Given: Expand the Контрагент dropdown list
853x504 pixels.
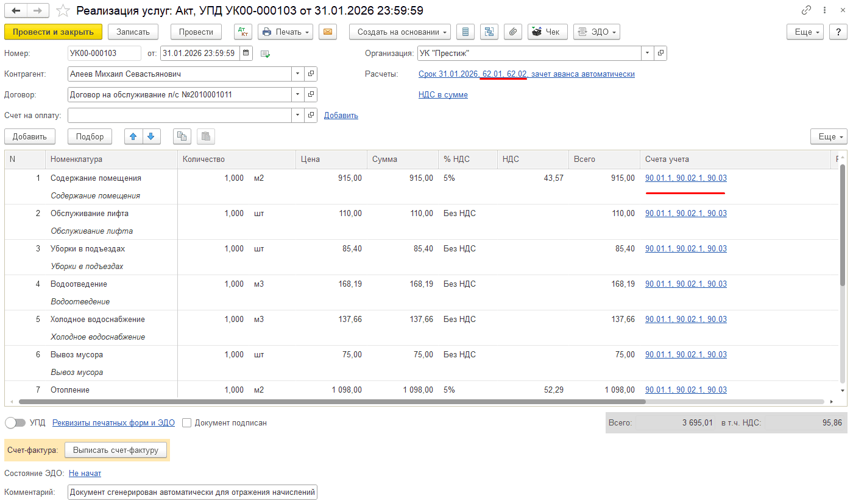Looking at the screenshot, I should click(297, 74).
